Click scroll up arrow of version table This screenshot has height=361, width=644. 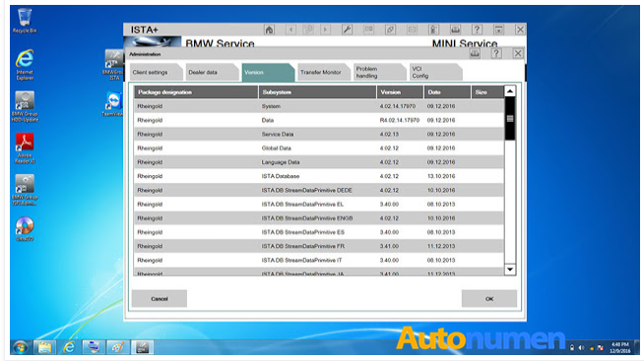click(x=510, y=91)
